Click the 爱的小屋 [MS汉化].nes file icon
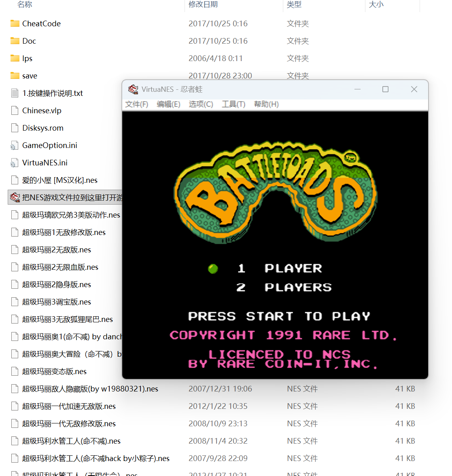Screen dimensions: 452x476 (15, 180)
